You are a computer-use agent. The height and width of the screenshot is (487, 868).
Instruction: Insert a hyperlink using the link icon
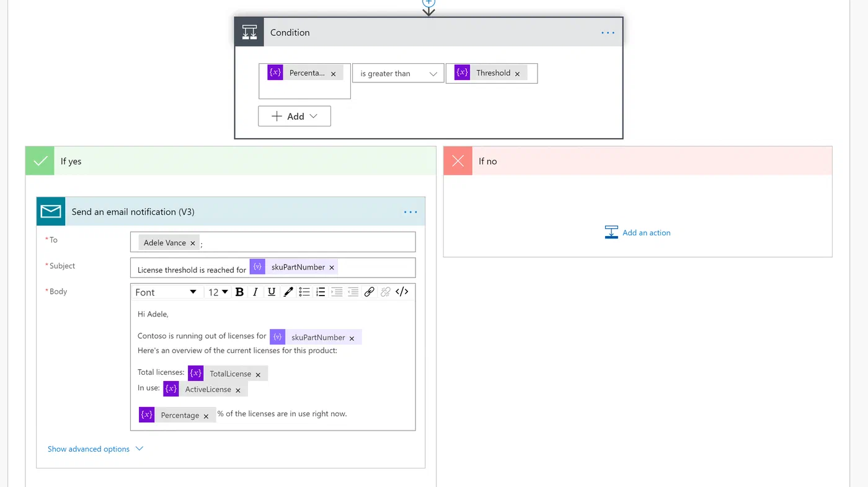(369, 292)
